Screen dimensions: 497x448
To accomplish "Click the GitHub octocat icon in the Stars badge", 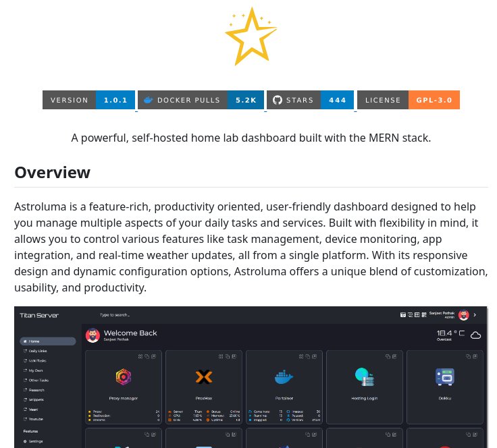I will [x=278, y=100].
